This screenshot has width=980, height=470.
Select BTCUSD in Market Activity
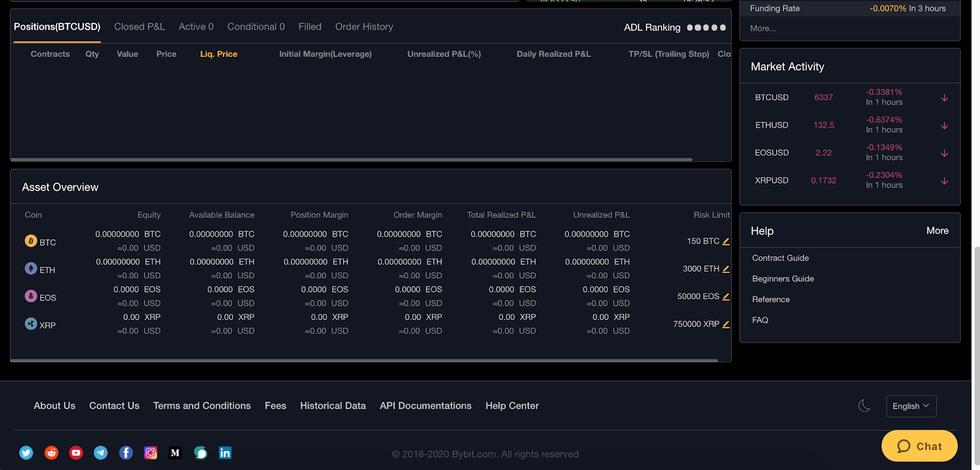[772, 97]
